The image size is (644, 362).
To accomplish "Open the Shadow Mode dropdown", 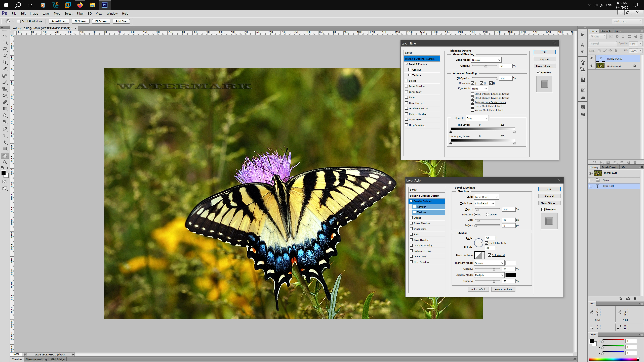I will tap(489, 275).
